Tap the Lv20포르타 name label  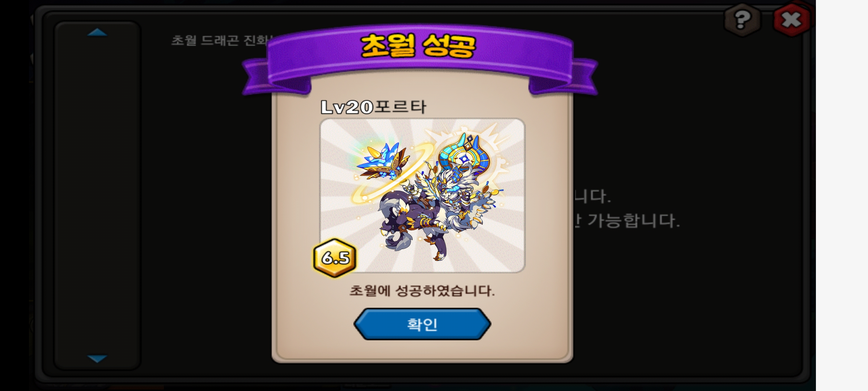pyautogui.click(x=374, y=107)
